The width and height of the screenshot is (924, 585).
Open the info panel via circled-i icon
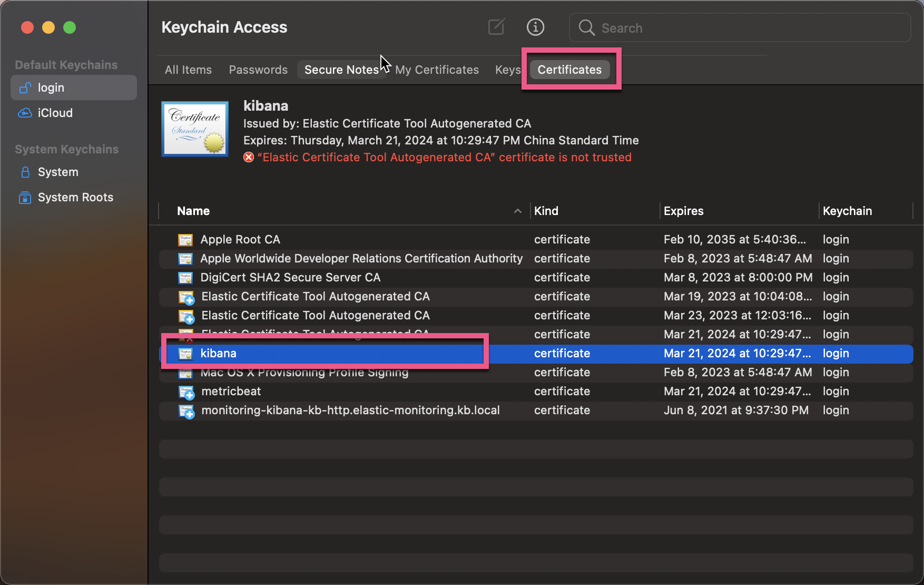(535, 27)
